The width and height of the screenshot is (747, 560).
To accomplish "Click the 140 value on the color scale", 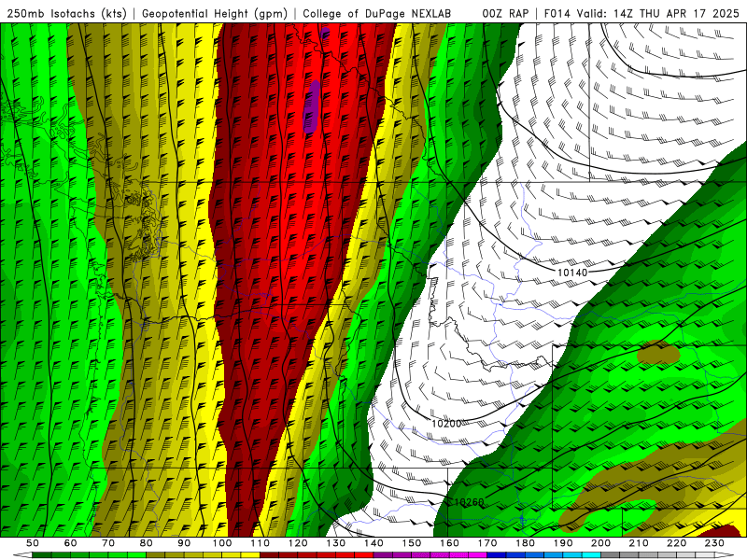I will (x=373, y=543).
